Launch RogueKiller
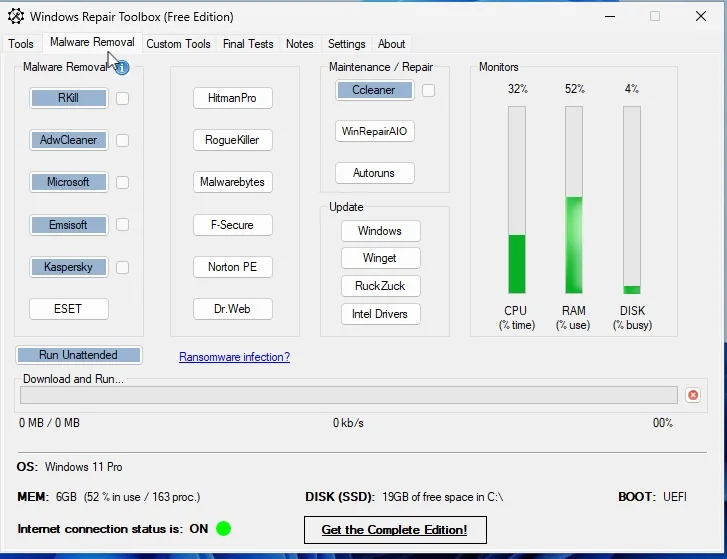Screen dimensions: 727x559 pyautogui.click(x=233, y=140)
